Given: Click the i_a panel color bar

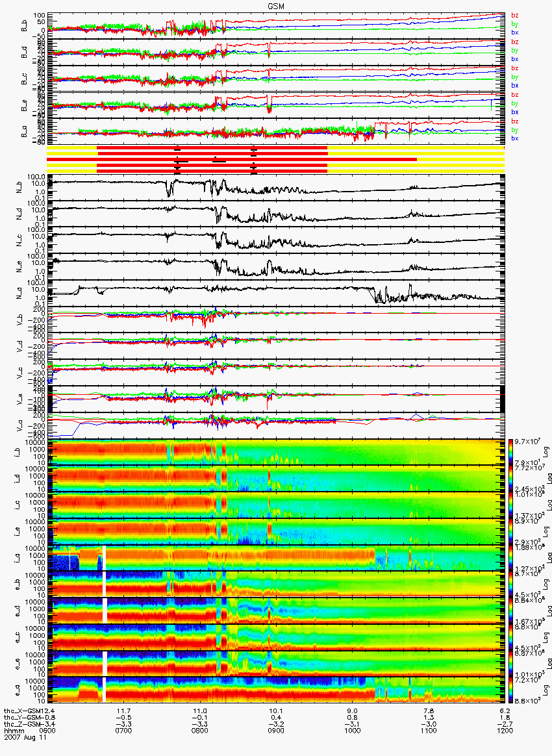Looking at the screenshot, I should pos(510,558).
